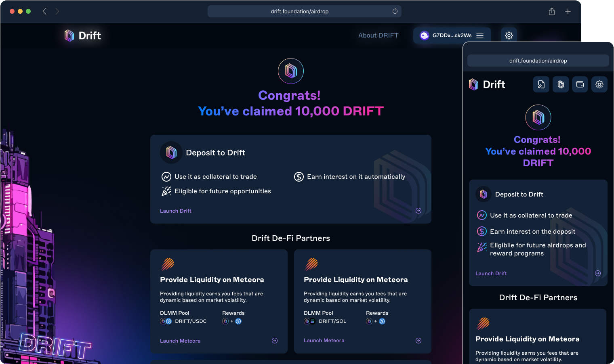Open the G7DDx...ck2Ws wallet menu
This screenshot has width=614, height=364.
tap(452, 36)
